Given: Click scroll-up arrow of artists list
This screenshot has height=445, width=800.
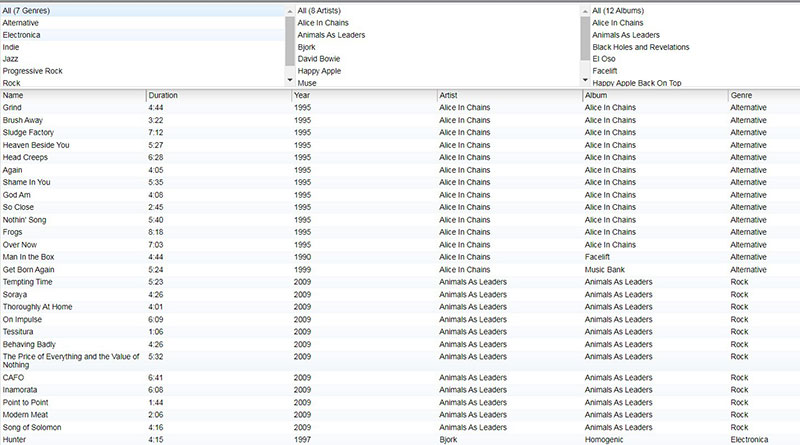Looking at the screenshot, I should click(x=585, y=11).
